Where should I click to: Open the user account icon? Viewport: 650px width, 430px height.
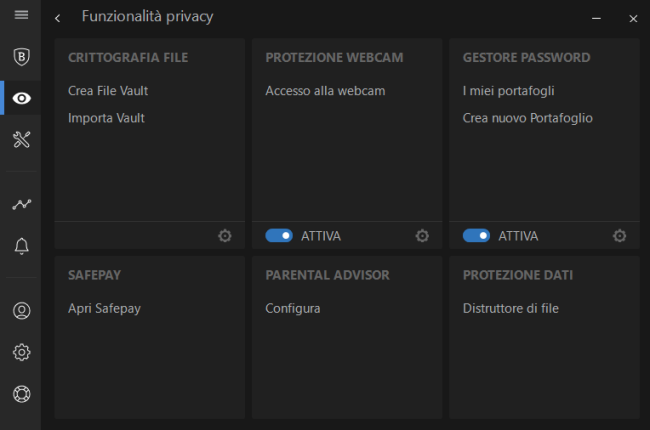tap(21, 310)
